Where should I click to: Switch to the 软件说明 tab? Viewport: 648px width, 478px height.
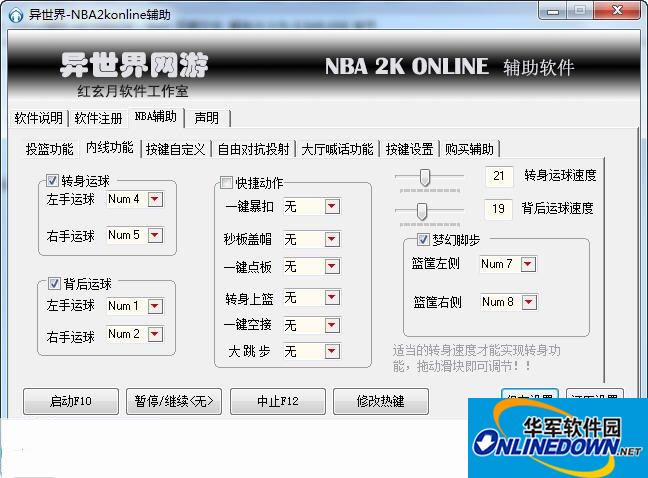point(38,118)
